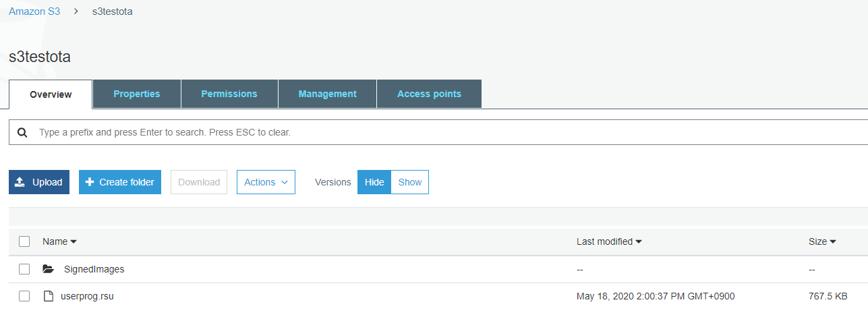Click the userprog.rsu file icon

click(48, 296)
